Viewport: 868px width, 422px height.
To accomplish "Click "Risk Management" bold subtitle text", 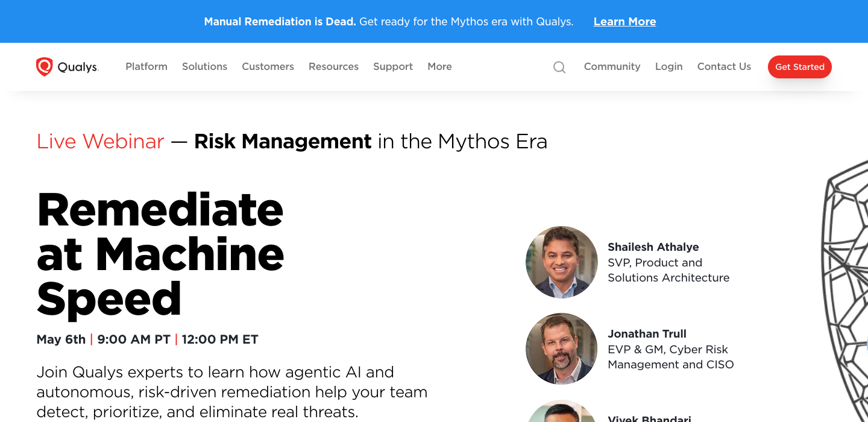I will click(283, 142).
